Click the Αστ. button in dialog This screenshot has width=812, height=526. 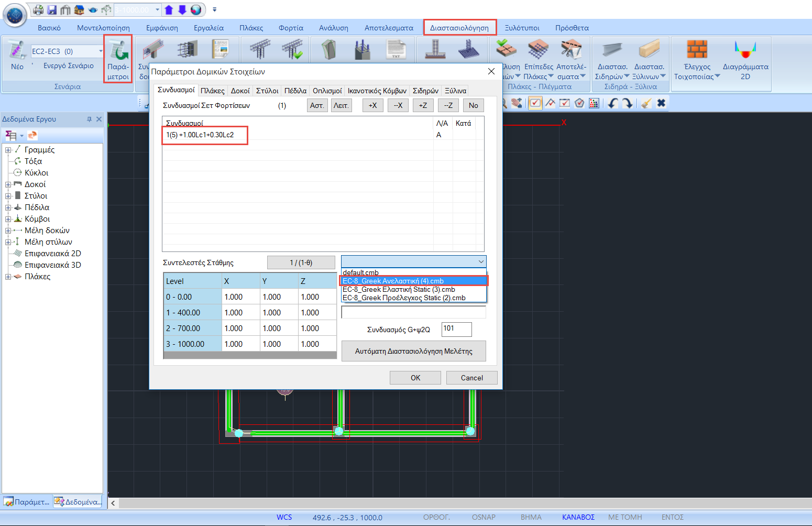317,105
